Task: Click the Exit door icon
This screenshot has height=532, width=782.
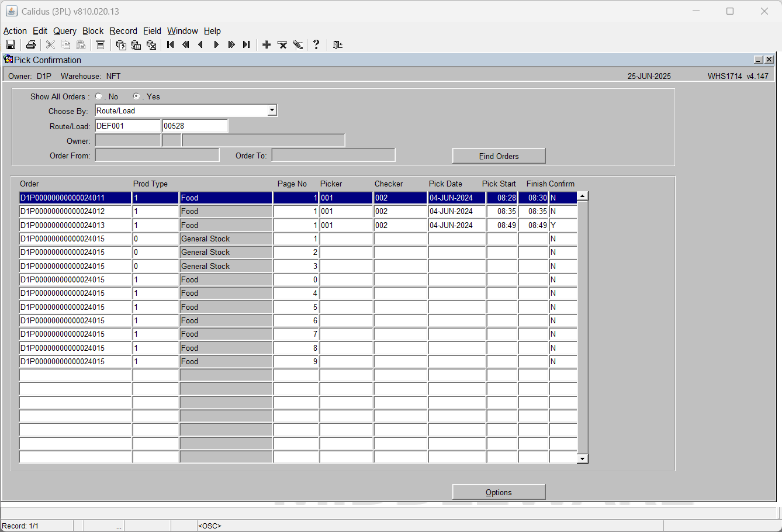Action: pos(338,45)
